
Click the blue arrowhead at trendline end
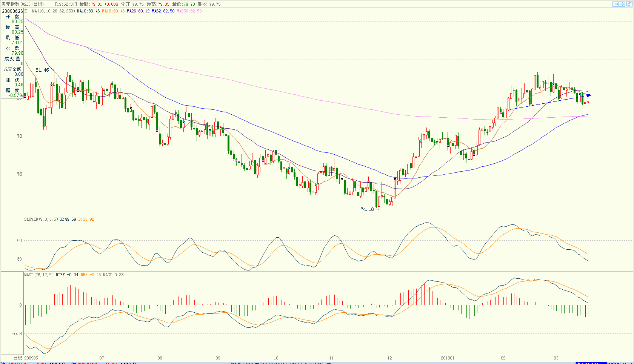(589, 95)
